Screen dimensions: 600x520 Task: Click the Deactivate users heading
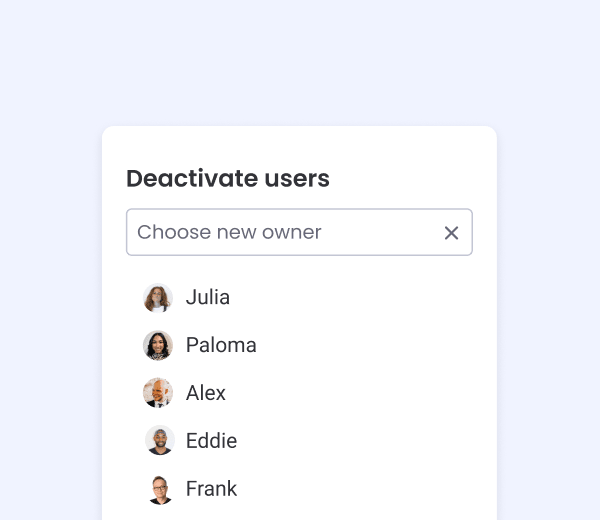pyautogui.click(x=228, y=178)
